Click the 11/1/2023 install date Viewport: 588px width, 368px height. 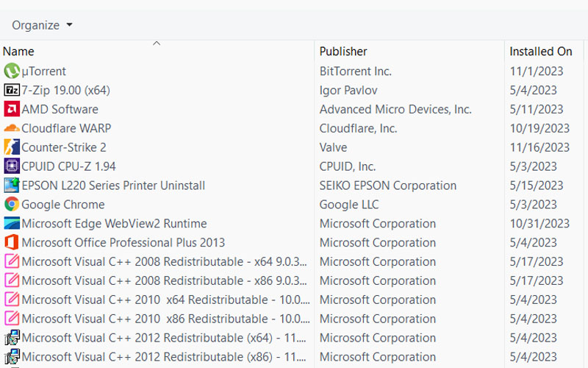[537, 71]
